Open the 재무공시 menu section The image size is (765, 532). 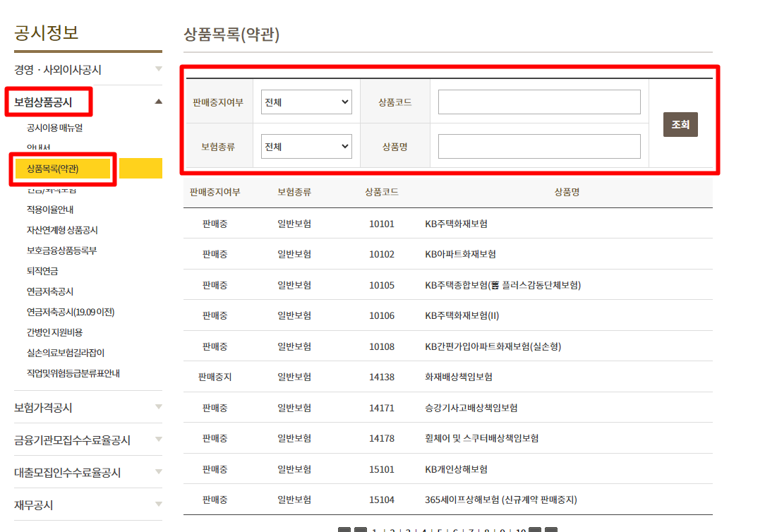(34, 505)
